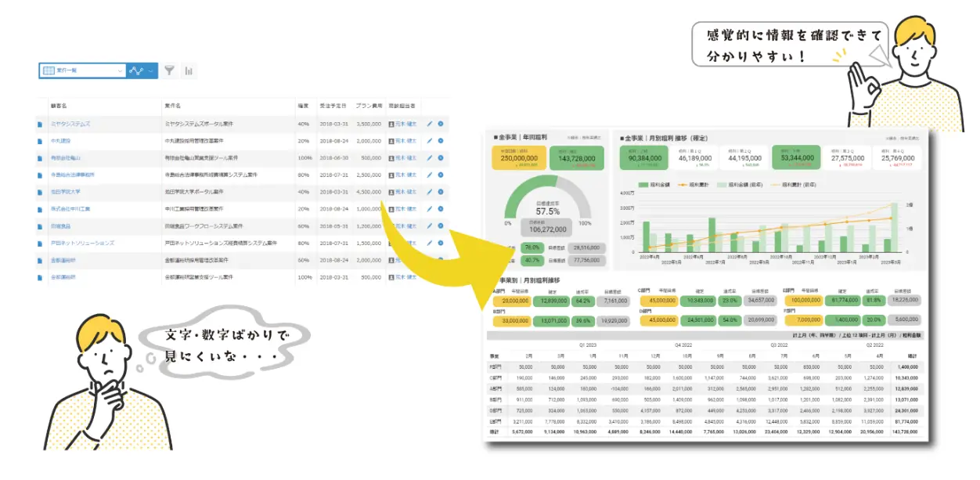Open the funnel filter settings
The height and width of the screenshot is (480, 980).
[169, 70]
